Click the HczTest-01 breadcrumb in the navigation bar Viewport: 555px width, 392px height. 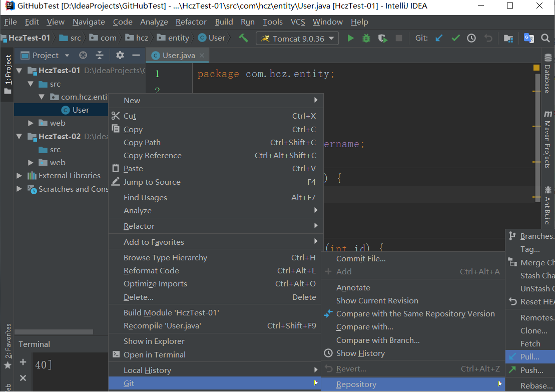click(26, 38)
